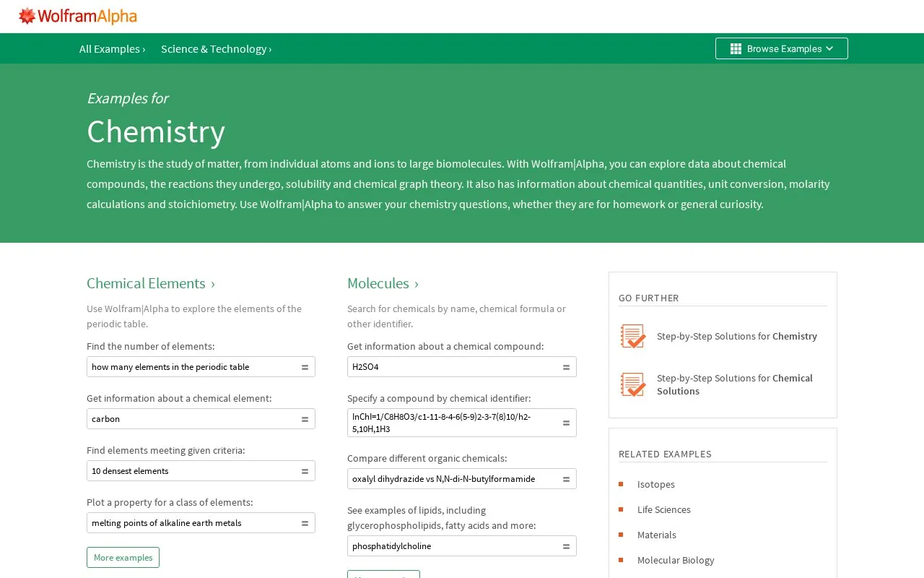Open the Molecules section heading
This screenshot has width=924, height=578.
[x=383, y=283]
